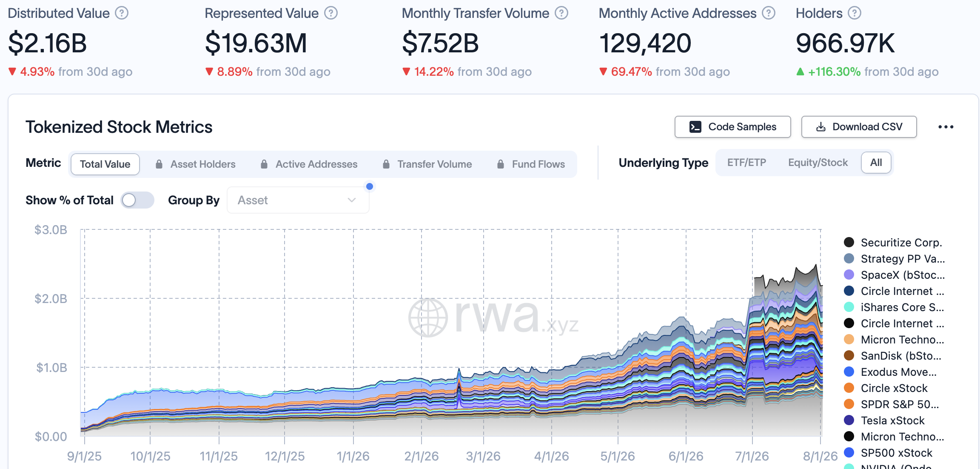Viewport: 980px width, 469px height.
Task: Toggle iShares Core S... legend swatch
Action: pos(849,307)
